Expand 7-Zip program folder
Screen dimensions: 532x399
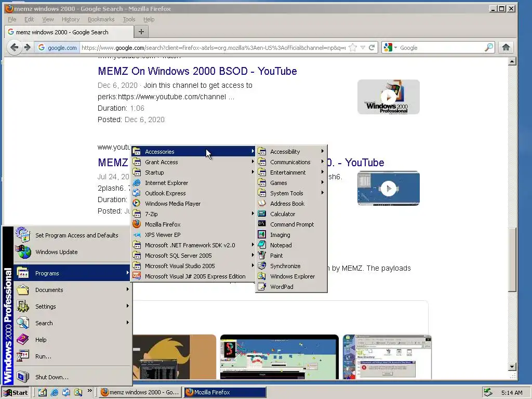193,214
